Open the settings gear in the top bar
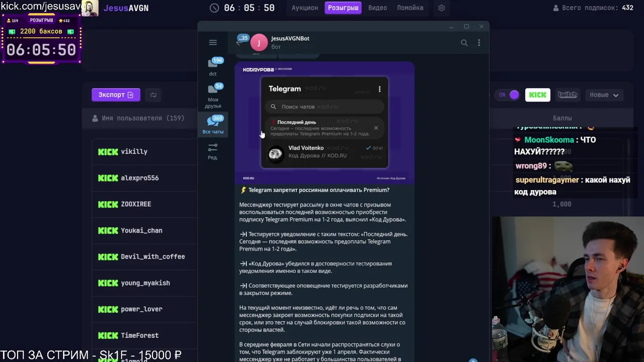644x362 pixels. coord(442,8)
